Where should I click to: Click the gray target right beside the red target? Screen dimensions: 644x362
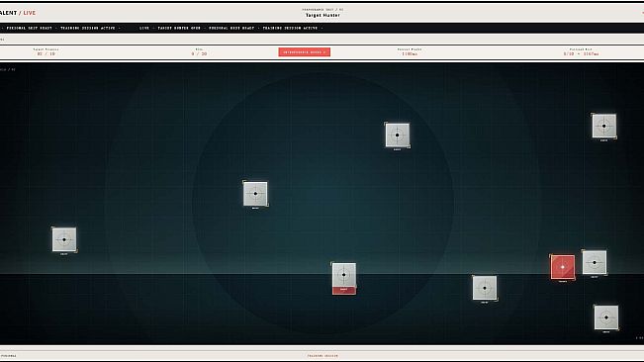click(x=595, y=262)
